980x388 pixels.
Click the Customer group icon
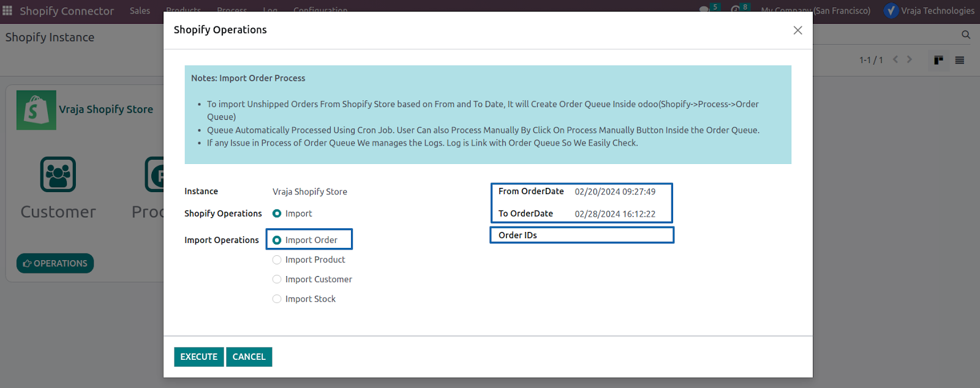[x=58, y=174]
